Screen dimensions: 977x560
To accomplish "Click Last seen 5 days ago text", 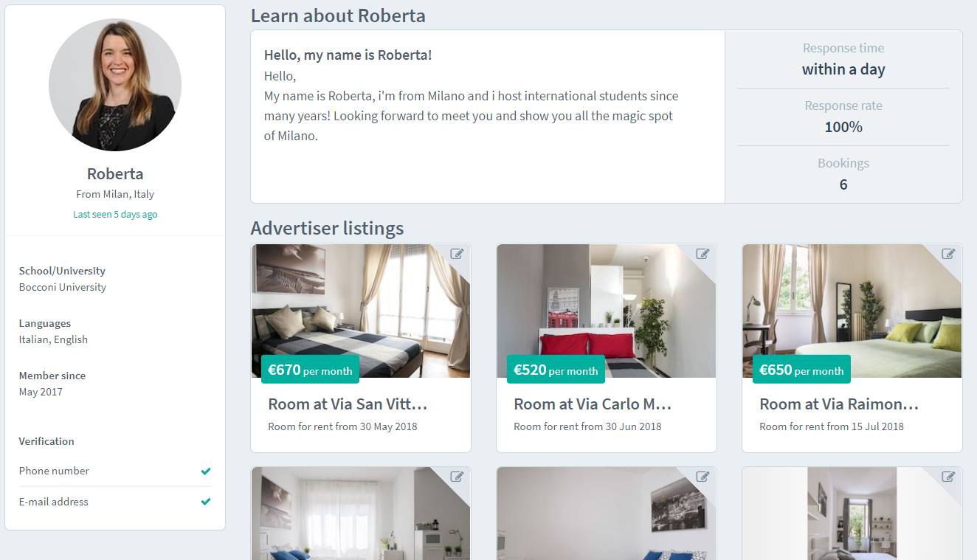I will 115,215.
